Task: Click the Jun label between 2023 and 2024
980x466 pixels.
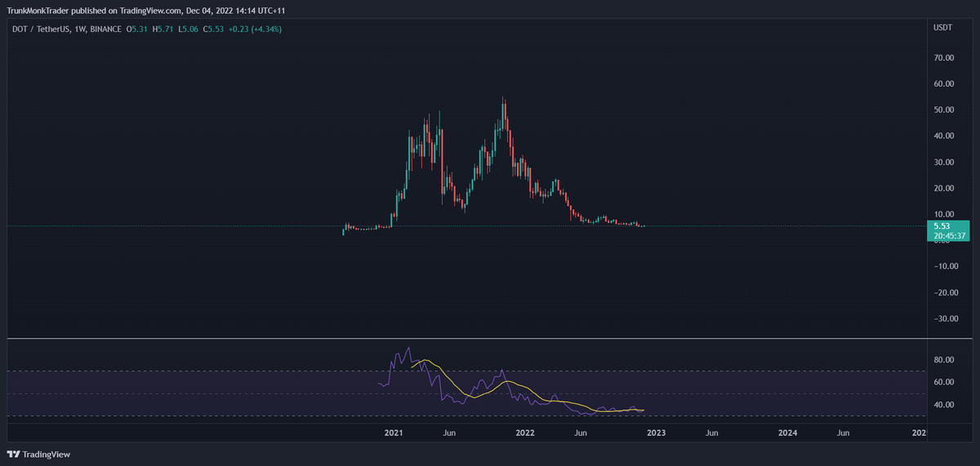Action: (712, 432)
